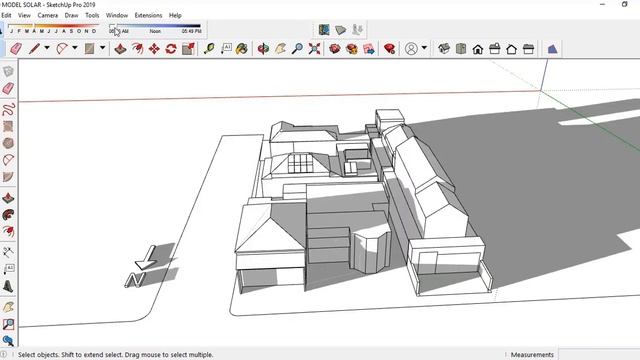Select Text tool in left sidebar
640x360 pixels.
8,269
